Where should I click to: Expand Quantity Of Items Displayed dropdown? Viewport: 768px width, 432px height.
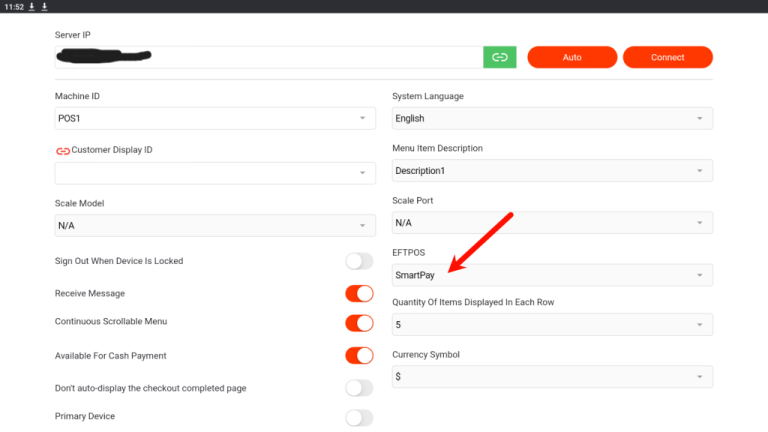(x=552, y=324)
